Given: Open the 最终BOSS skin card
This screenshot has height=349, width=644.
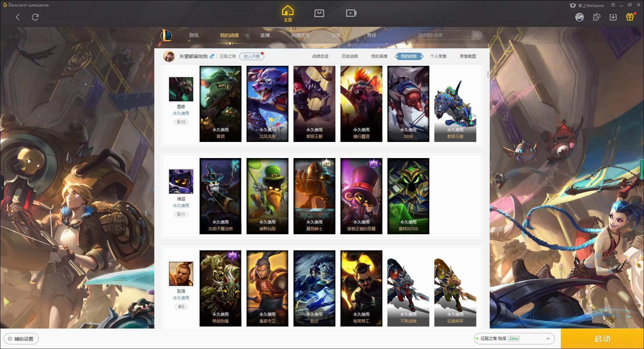Looking at the screenshot, I should pyautogui.click(x=408, y=196).
